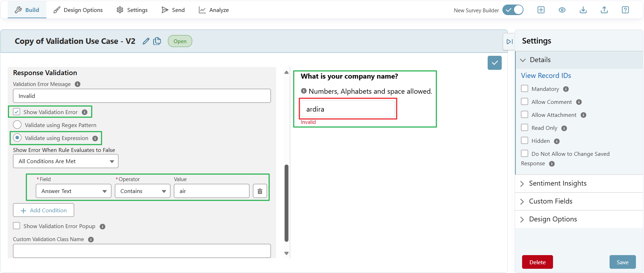
Task: Click info icon beside Allow Attachment
Action: (584, 115)
